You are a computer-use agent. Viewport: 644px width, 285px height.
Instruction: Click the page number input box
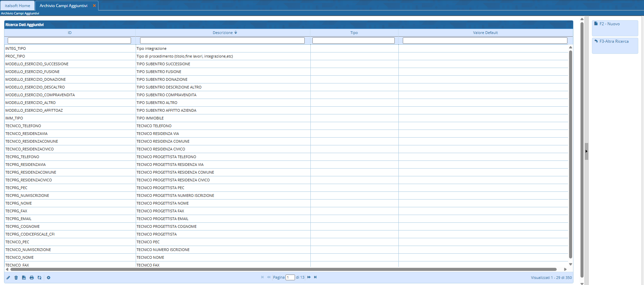(290, 278)
